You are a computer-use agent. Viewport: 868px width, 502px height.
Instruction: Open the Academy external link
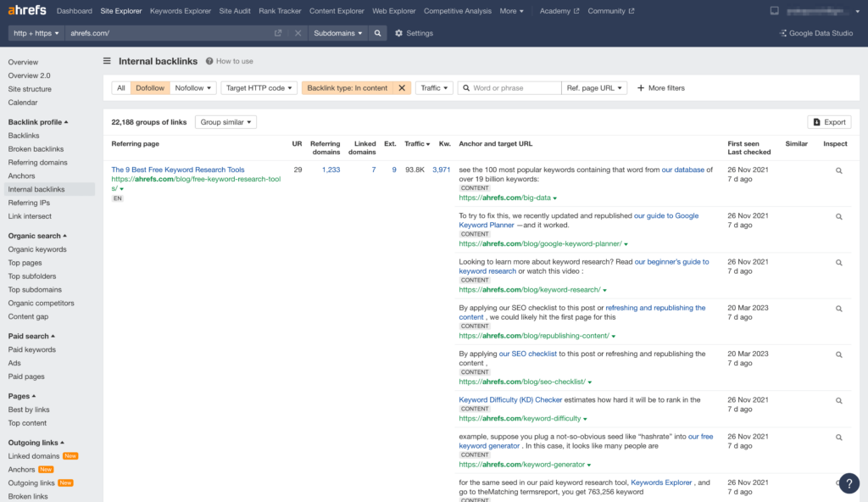pos(559,11)
